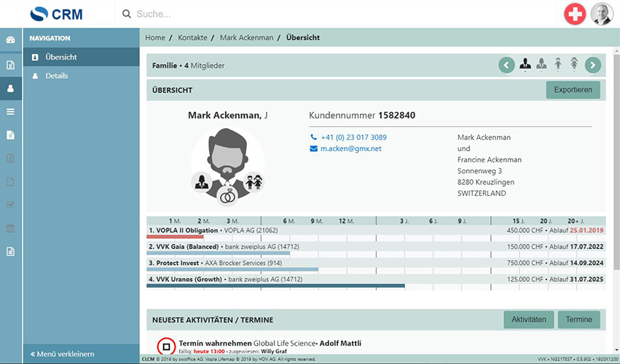Select row 4. VVK Uranos (Growth)
620x364 pixels.
(x=376, y=279)
